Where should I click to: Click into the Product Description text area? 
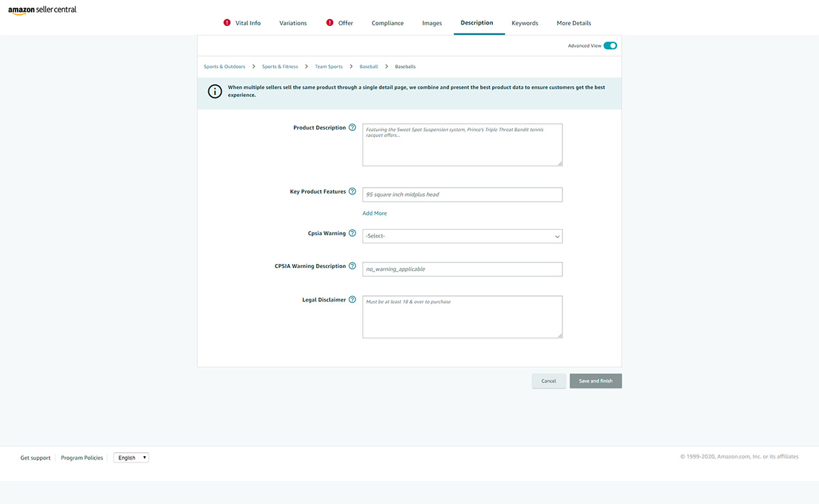(x=462, y=145)
